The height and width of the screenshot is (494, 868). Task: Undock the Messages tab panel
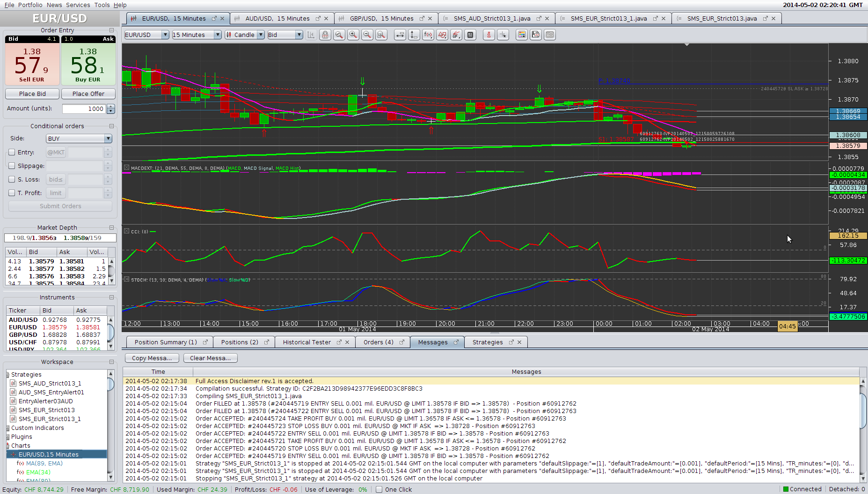pyautogui.click(x=456, y=342)
